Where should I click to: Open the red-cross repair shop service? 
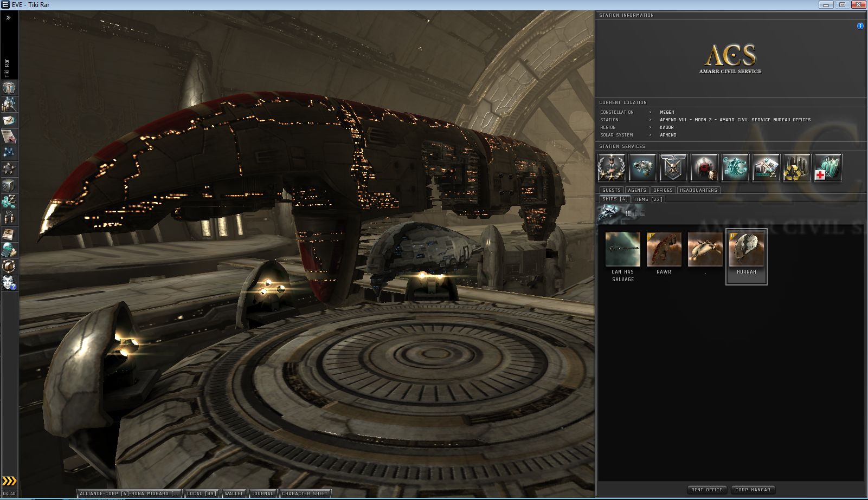pyautogui.click(x=828, y=167)
